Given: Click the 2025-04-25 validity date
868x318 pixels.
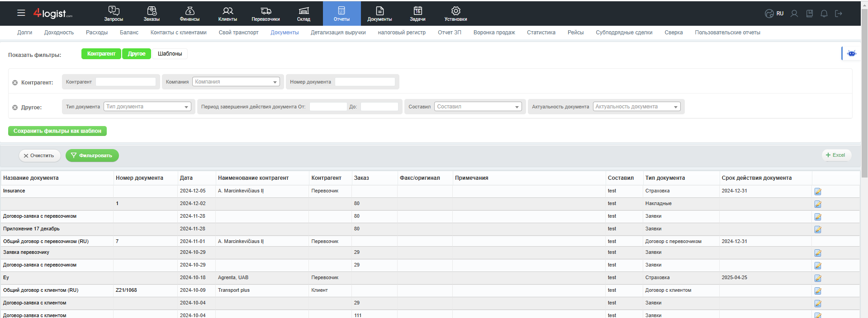Looking at the screenshot, I should pos(734,277).
